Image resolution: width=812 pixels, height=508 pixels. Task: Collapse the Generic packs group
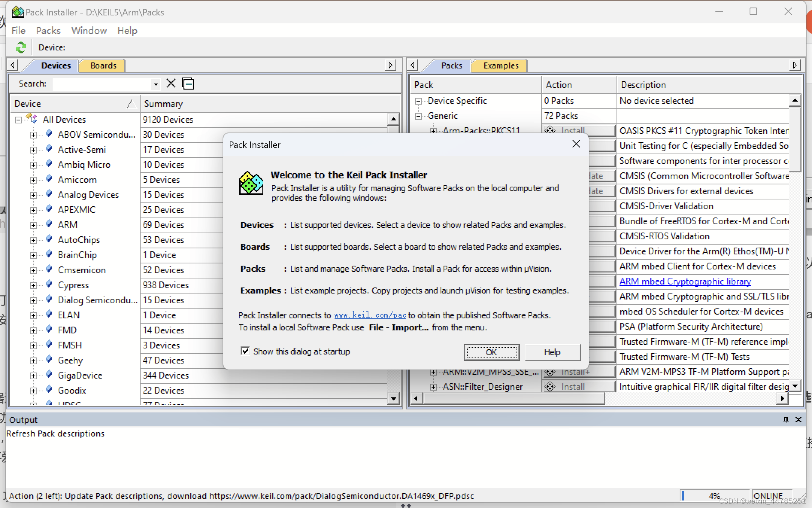tap(418, 116)
